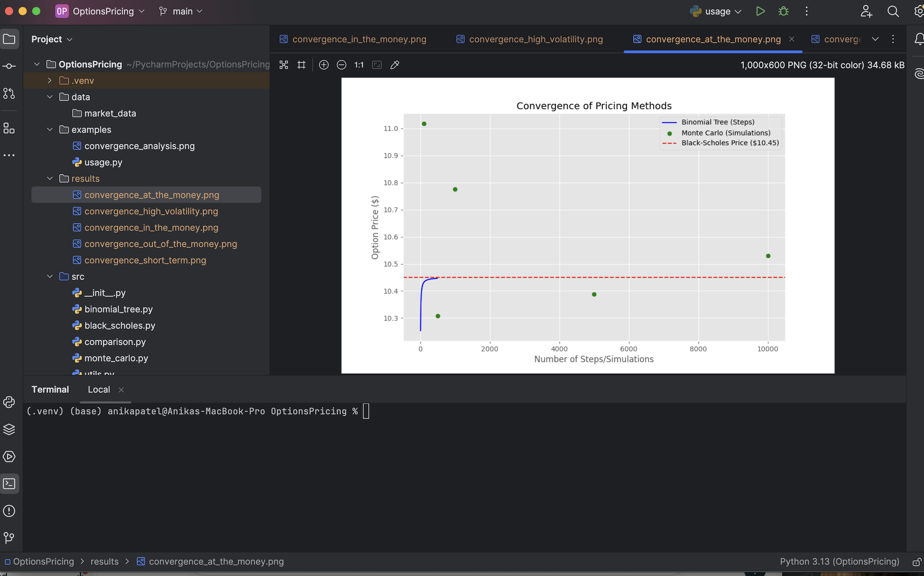Set image to actual size 1:1
Viewport: 924px width, 576px height.
[359, 65]
